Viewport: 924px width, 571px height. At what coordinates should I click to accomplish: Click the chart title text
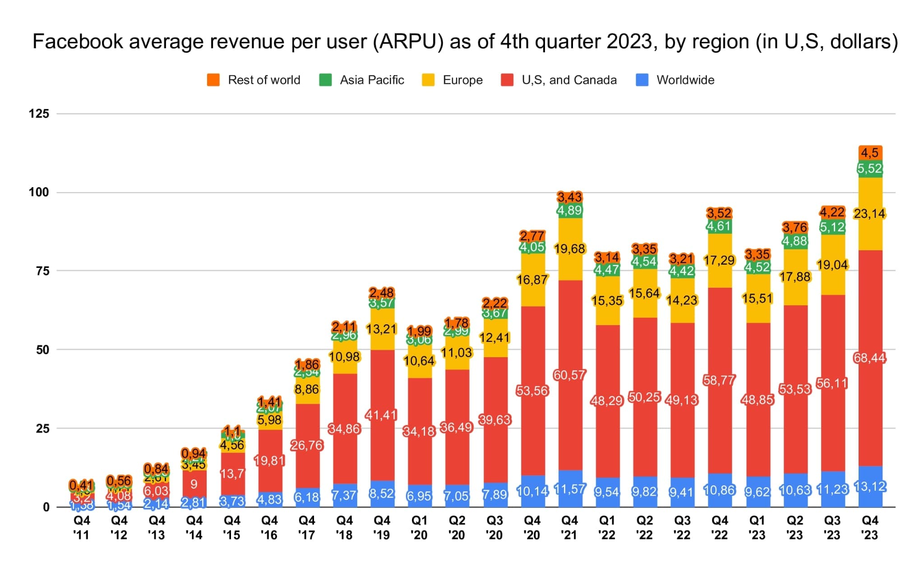[x=465, y=41]
